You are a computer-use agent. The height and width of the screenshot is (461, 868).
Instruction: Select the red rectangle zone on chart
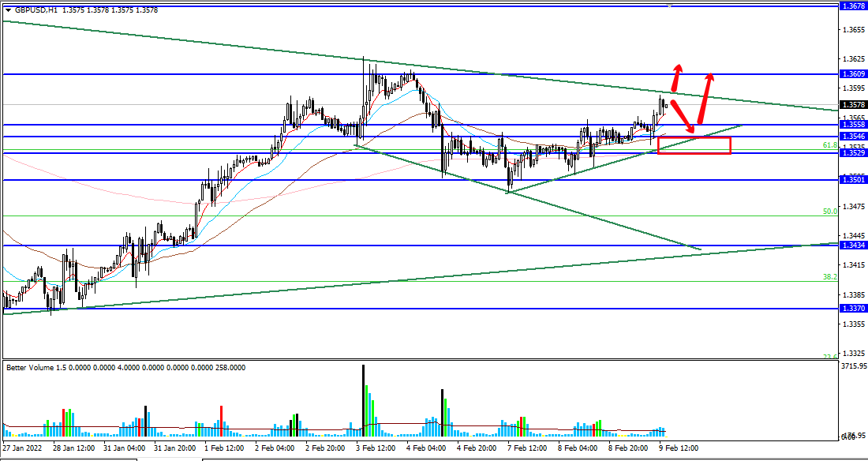pyautogui.click(x=694, y=145)
